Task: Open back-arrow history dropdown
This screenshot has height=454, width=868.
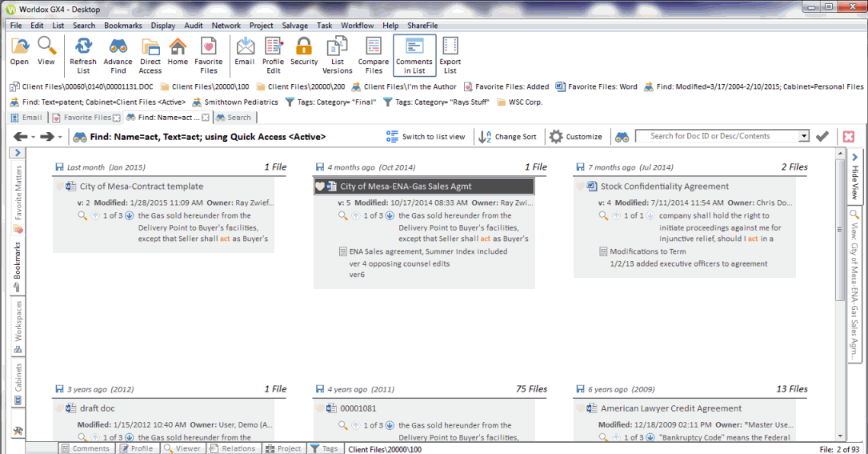Action: coord(34,137)
